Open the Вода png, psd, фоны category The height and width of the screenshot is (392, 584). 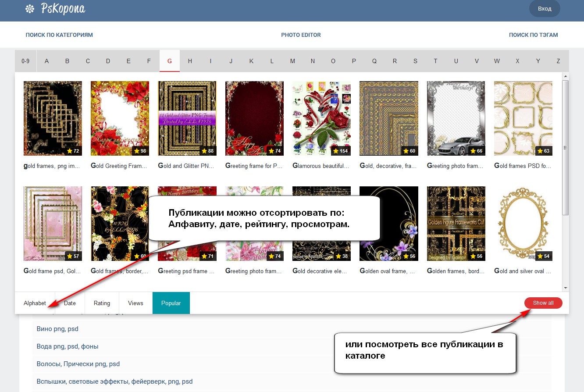(68, 346)
